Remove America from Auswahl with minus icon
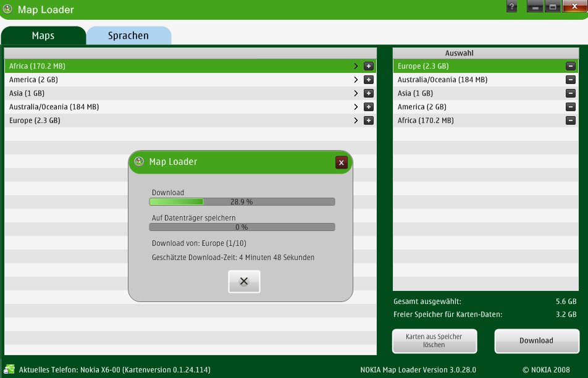Screen dimensions: 588x378 click(x=570, y=107)
